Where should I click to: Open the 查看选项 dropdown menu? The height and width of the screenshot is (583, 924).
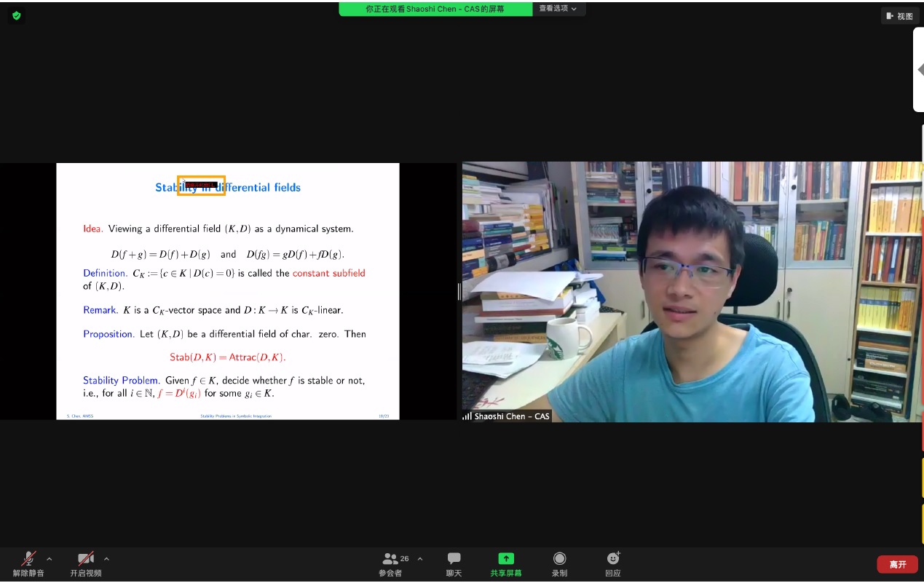click(x=558, y=9)
